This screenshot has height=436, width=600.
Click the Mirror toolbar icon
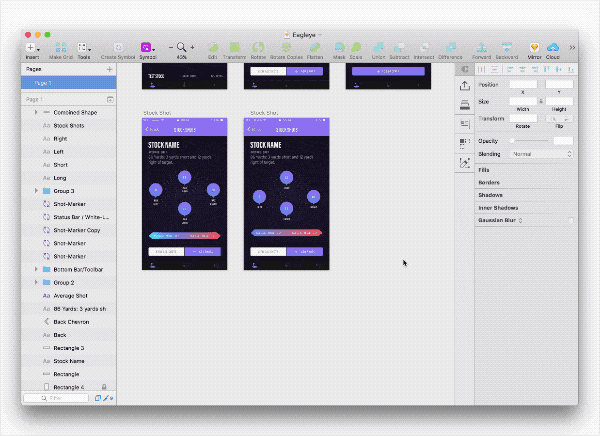click(x=533, y=47)
